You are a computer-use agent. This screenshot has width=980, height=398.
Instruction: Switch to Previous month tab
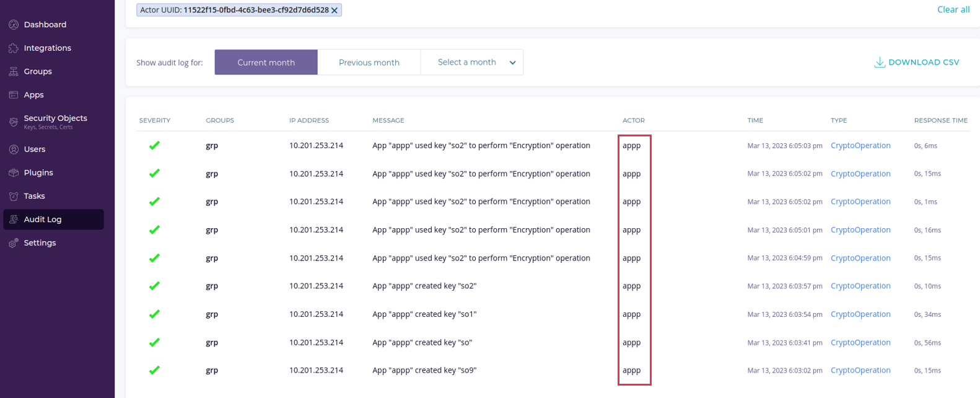click(369, 63)
